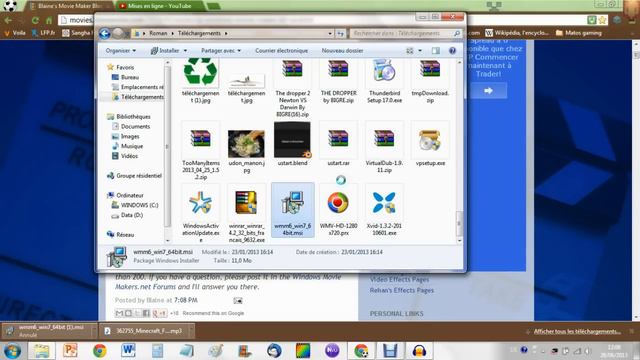Select the vpsetup.exe file
The height and width of the screenshot is (360, 640).
pos(430,144)
